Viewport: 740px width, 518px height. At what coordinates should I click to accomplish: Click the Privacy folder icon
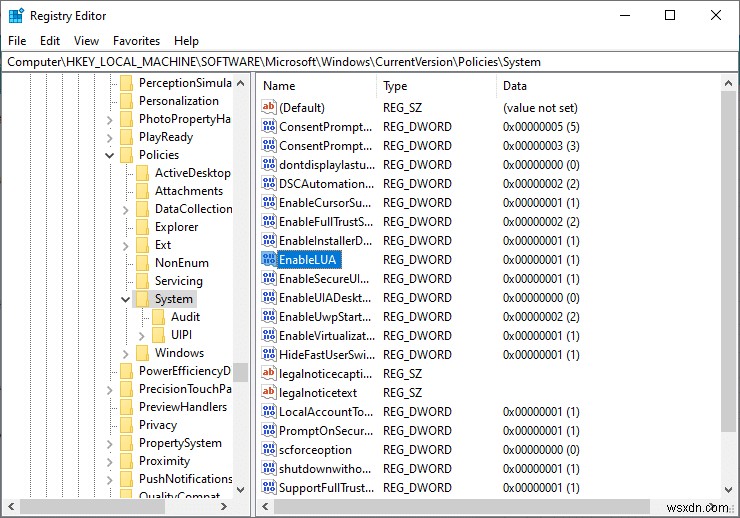(126, 425)
